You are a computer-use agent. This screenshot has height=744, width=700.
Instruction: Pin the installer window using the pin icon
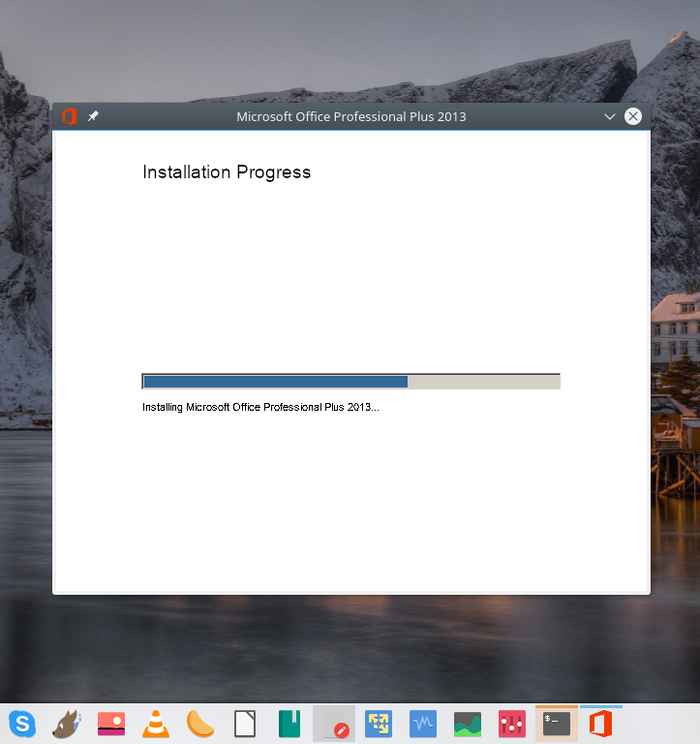tap(93, 116)
